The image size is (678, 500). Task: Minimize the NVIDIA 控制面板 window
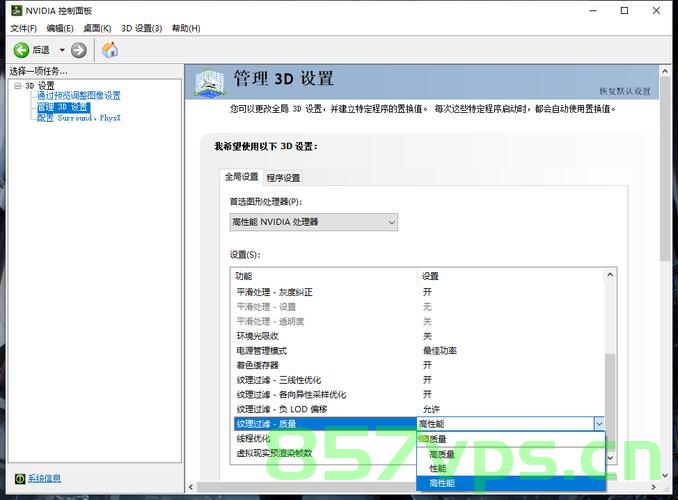tap(593, 10)
